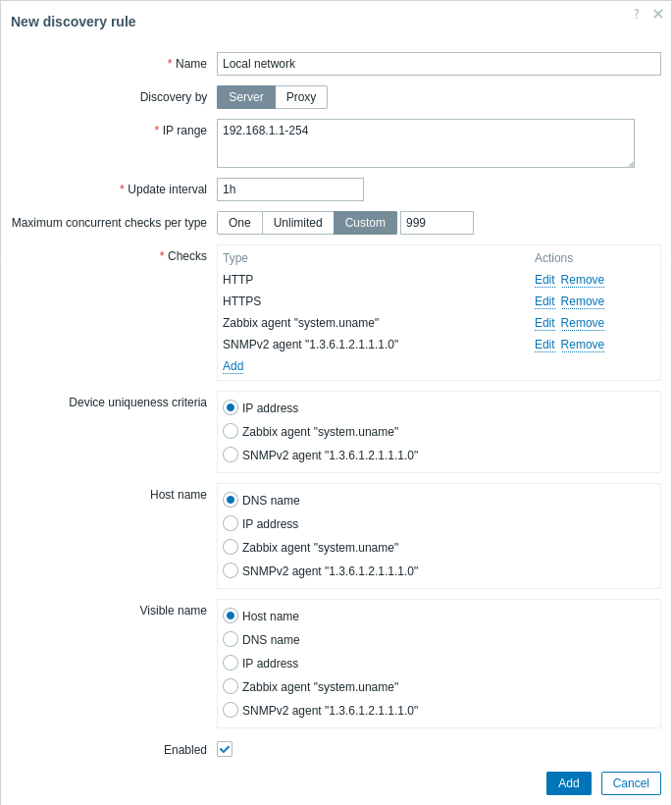Viewport: 672px width, 805px height.
Task: Select DNS name for Visible name
Action: click(231, 640)
